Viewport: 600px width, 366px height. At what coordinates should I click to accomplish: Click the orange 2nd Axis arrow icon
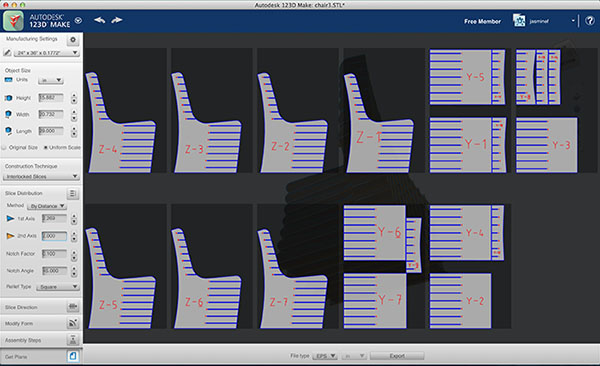(10, 236)
